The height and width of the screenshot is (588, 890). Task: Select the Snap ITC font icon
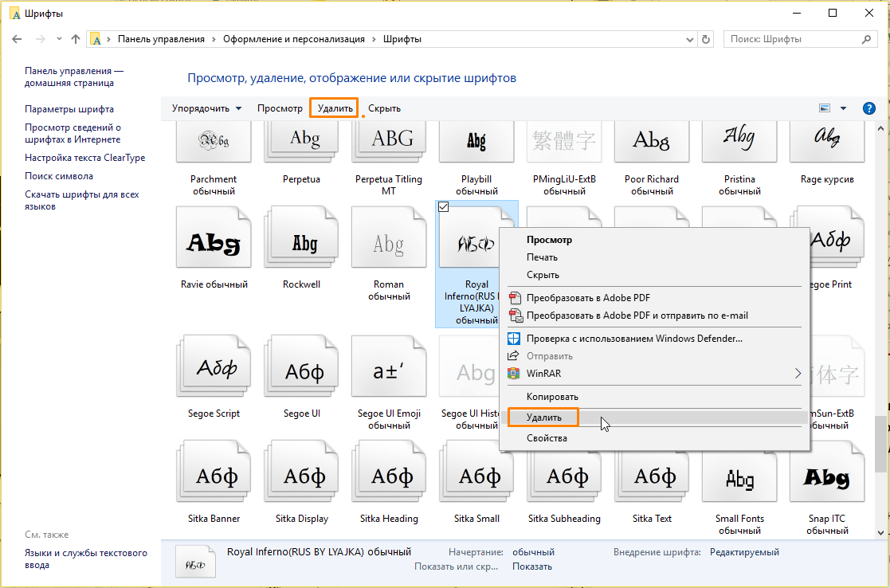pyautogui.click(x=827, y=471)
